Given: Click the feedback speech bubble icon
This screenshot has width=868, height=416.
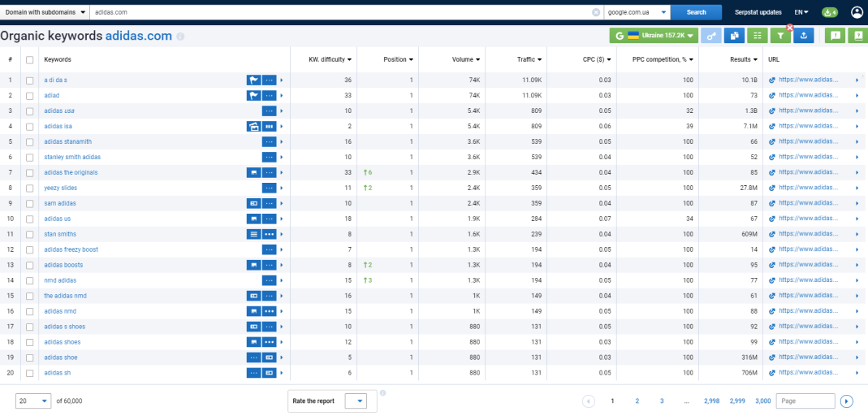Looking at the screenshot, I should [835, 36].
